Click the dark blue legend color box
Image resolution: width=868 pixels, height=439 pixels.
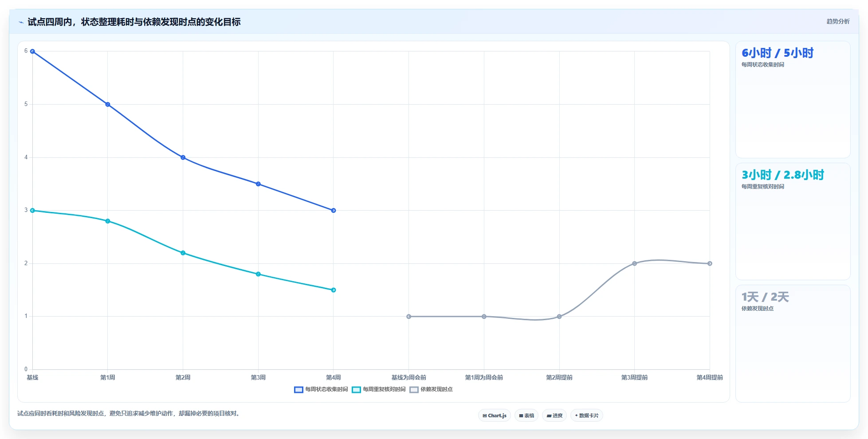tap(298, 390)
